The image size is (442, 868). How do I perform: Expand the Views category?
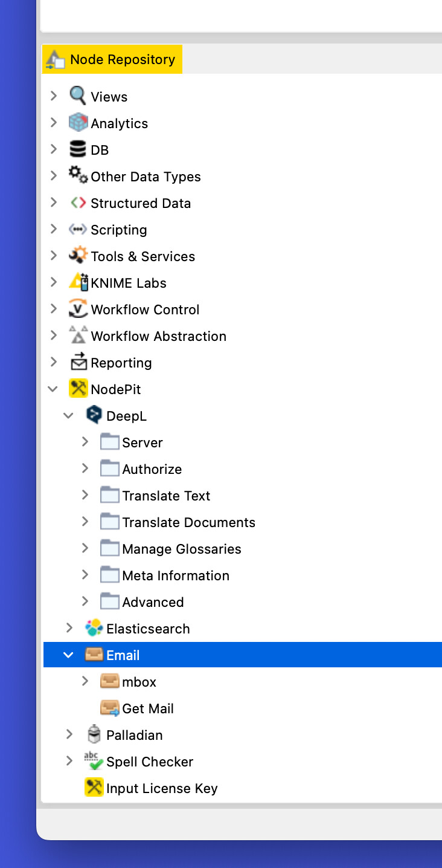pyautogui.click(x=54, y=96)
